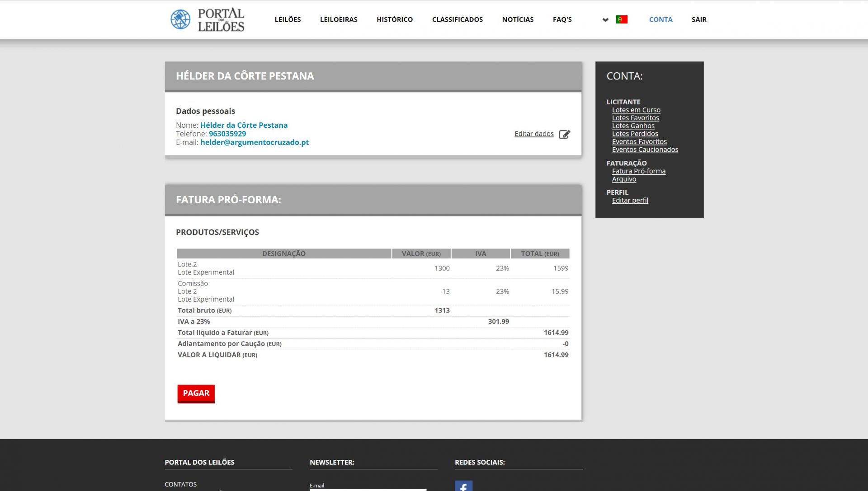868x491 pixels.
Task: Open the Facebook social icon in footer
Action: [x=463, y=486]
